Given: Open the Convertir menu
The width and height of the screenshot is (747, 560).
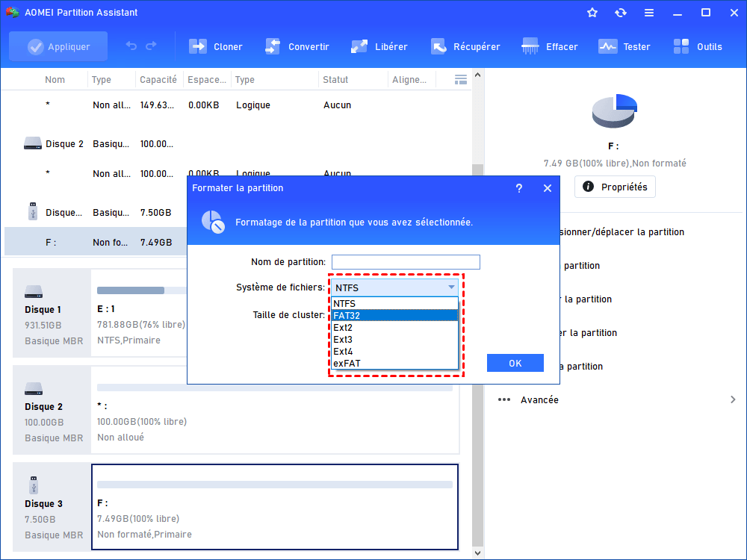Looking at the screenshot, I should [x=297, y=46].
